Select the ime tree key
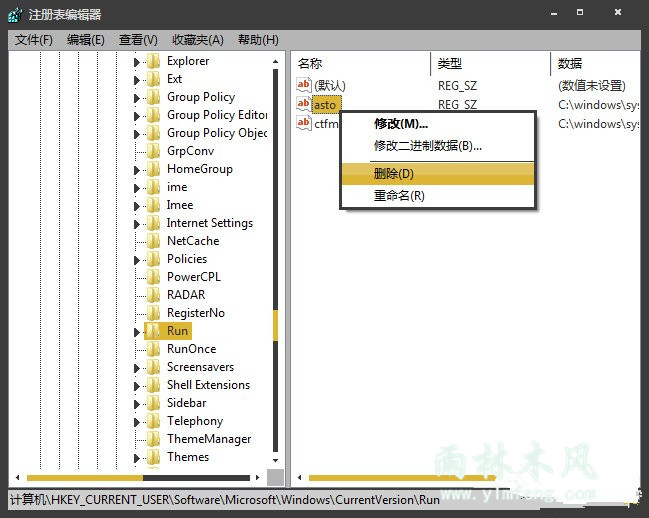The image size is (649, 518). 177,187
